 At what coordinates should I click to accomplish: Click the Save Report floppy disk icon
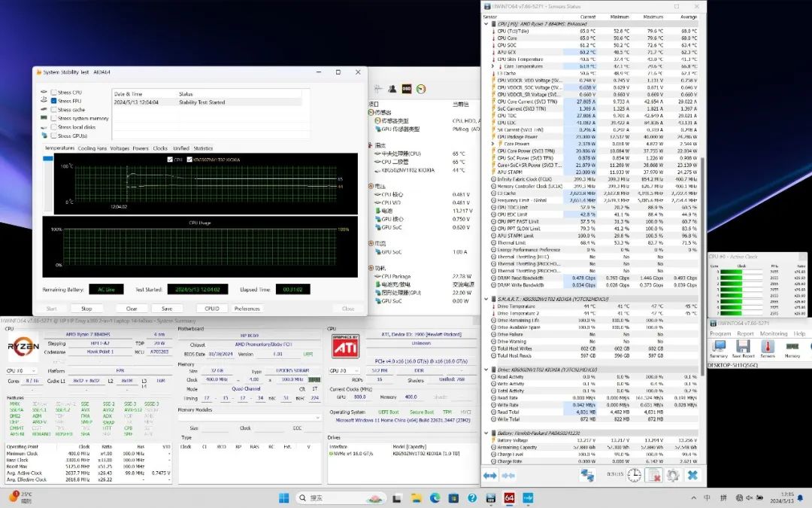[743, 347]
